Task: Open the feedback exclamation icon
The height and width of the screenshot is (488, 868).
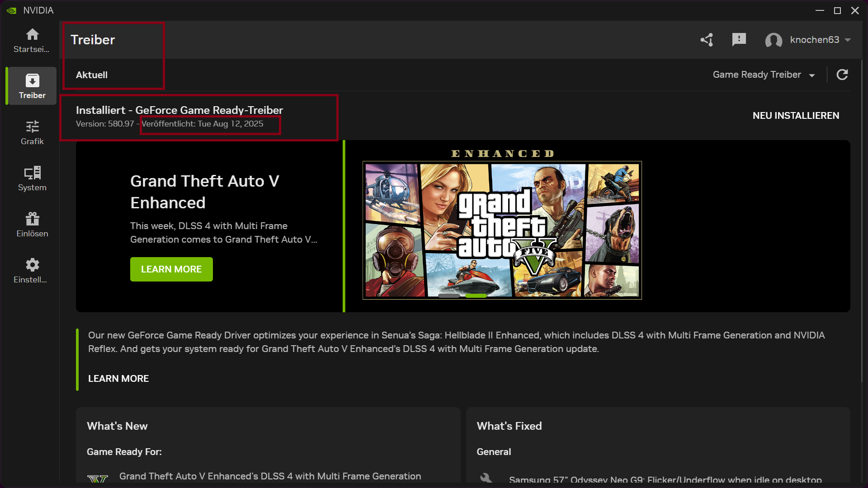Action: click(x=739, y=40)
